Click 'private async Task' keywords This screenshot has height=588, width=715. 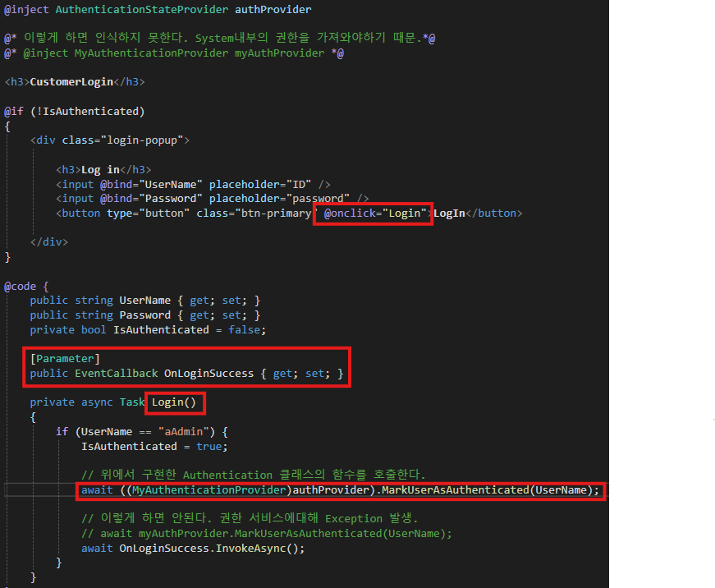pyautogui.click(x=87, y=402)
